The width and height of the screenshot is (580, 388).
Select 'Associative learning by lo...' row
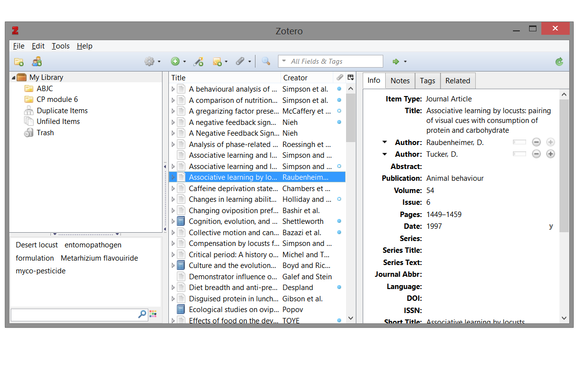pos(257,177)
